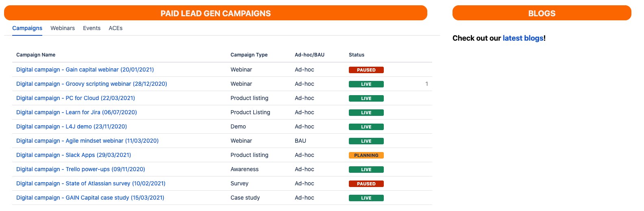644x211 pixels.
Task: Open GAIN Capital case study campaign
Action: (90, 198)
